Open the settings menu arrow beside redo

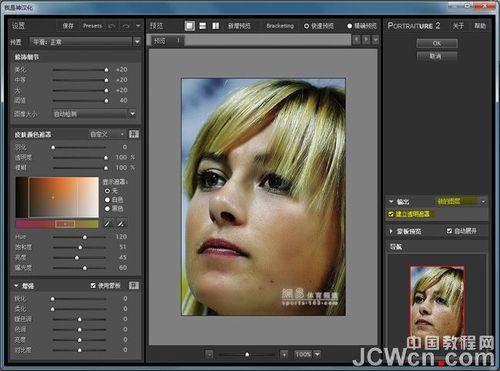tap(138, 26)
